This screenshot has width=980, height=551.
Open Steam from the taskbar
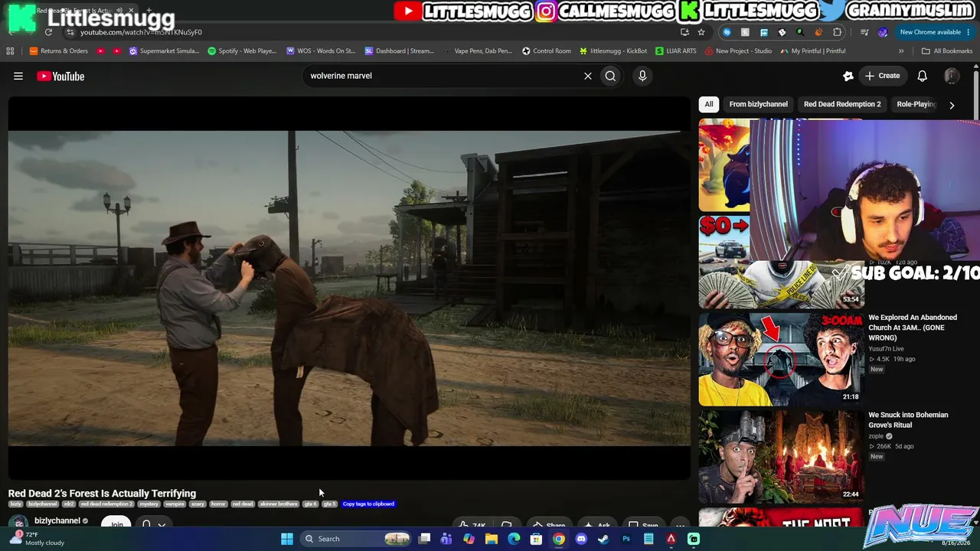point(603,539)
